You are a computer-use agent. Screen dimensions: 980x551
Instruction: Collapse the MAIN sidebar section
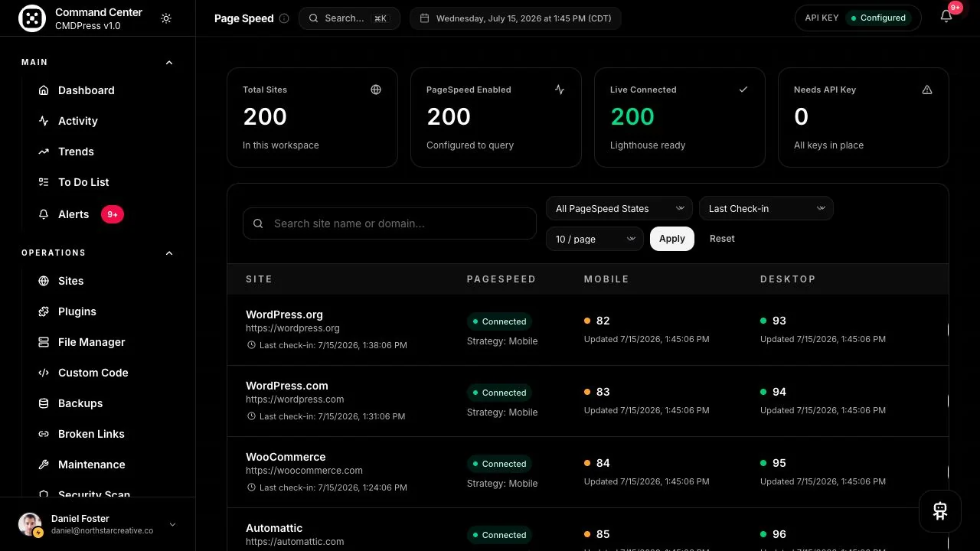[x=169, y=62]
